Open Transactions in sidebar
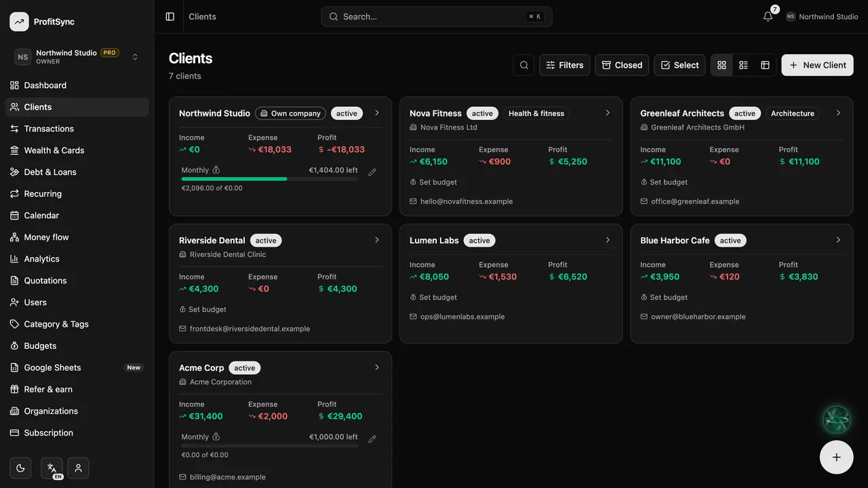 point(77,129)
